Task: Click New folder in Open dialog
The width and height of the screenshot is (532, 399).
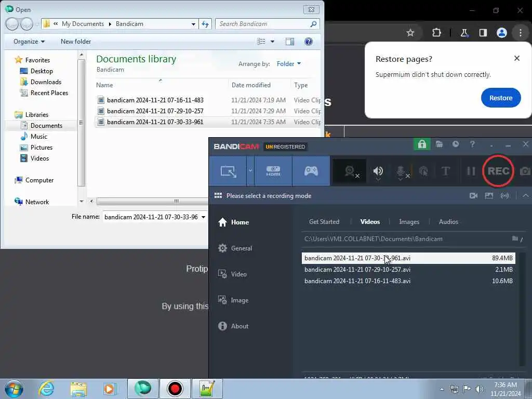Action: 76,42
